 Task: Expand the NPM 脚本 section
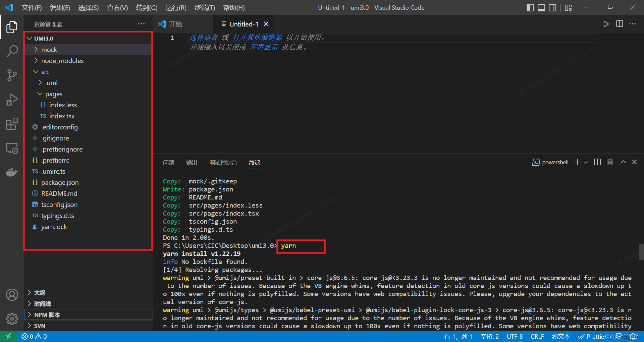89,315
